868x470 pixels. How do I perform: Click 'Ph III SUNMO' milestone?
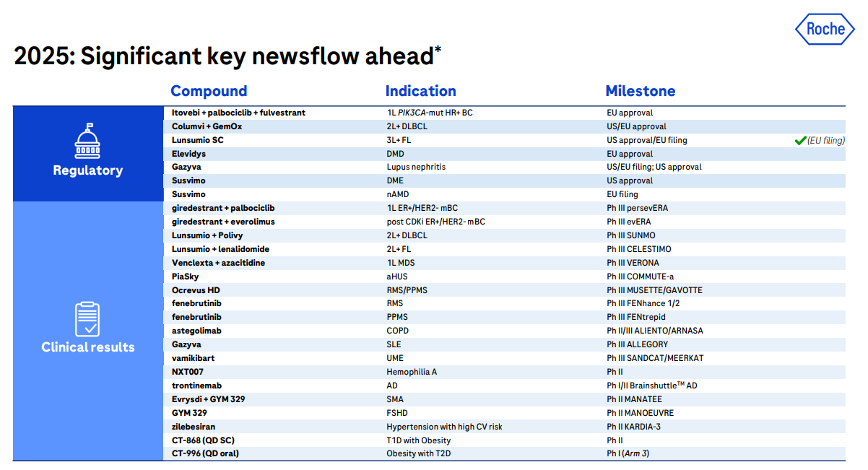point(631,235)
